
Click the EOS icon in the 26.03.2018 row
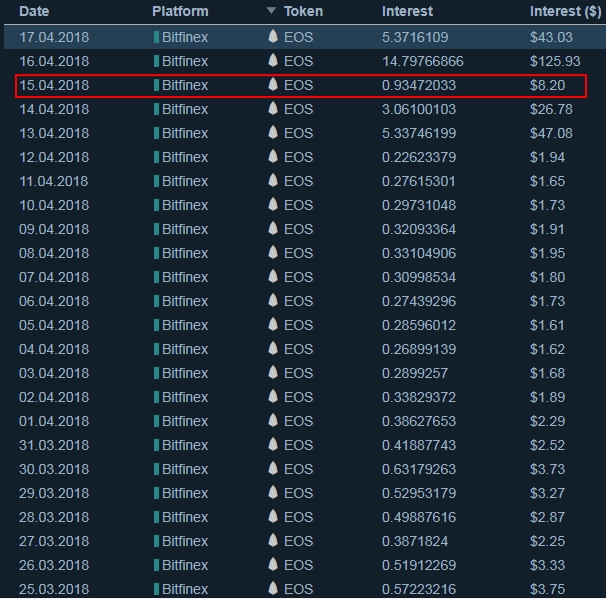273,564
